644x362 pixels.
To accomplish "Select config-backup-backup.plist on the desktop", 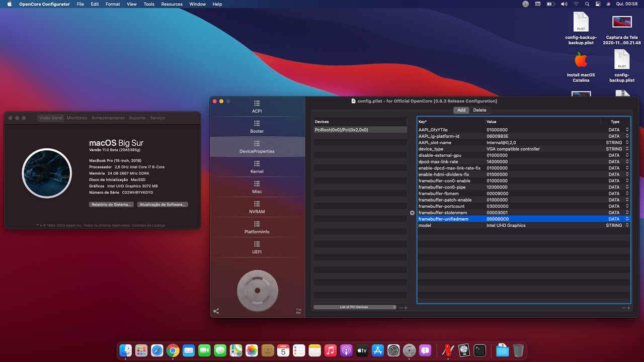I will click(581, 29).
